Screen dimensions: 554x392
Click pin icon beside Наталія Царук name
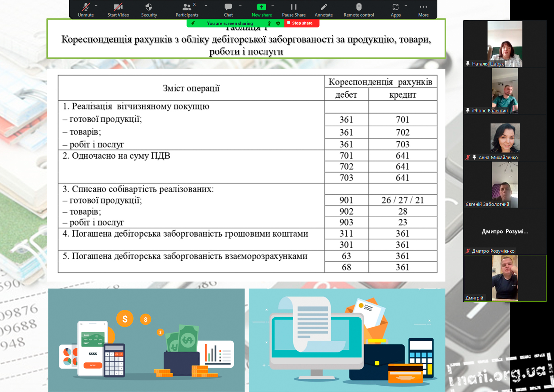[468, 64]
